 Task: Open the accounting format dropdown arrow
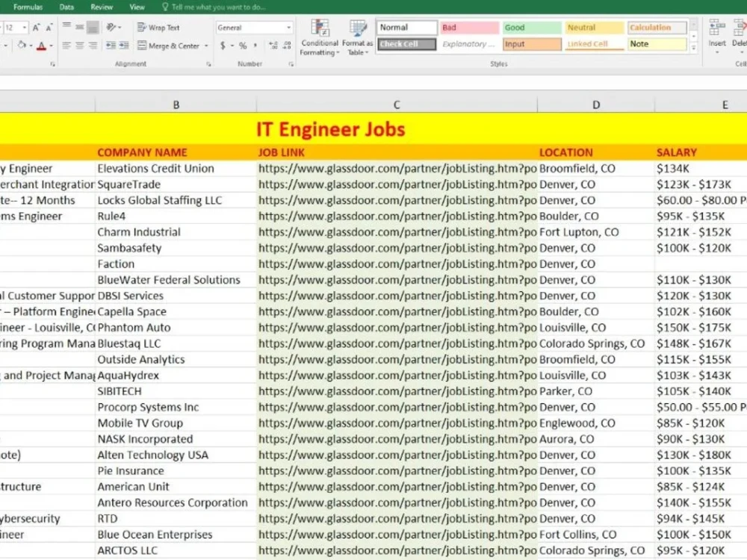point(232,46)
